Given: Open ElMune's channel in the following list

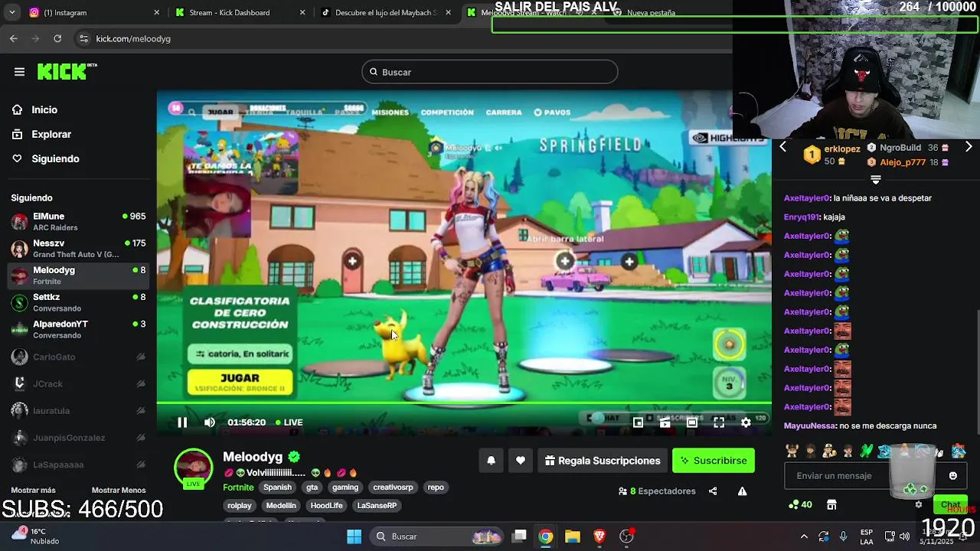Looking at the screenshot, I should (x=78, y=222).
